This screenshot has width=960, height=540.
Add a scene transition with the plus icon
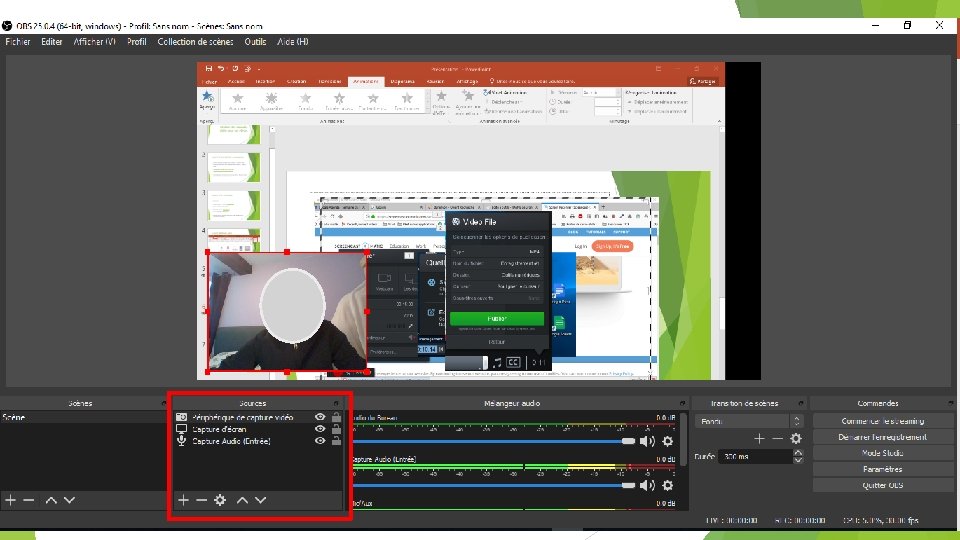pos(759,438)
